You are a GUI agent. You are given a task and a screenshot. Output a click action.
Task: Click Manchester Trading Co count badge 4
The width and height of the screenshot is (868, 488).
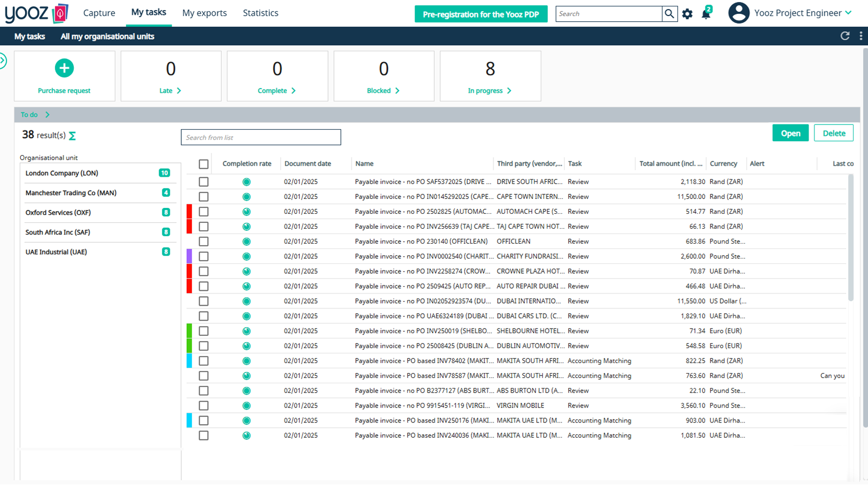click(x=166, y=193)
